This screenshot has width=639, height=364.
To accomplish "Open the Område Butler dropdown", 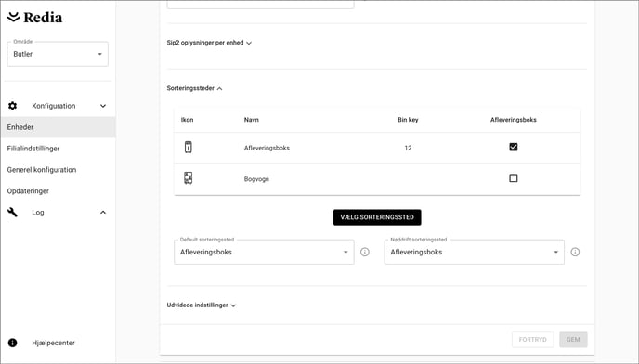I will point(58,54).
